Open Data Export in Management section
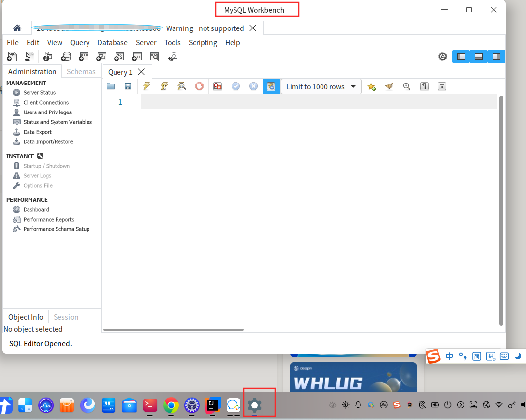The image size is (526, 420). pyautogui.click(x=37, y=132)
